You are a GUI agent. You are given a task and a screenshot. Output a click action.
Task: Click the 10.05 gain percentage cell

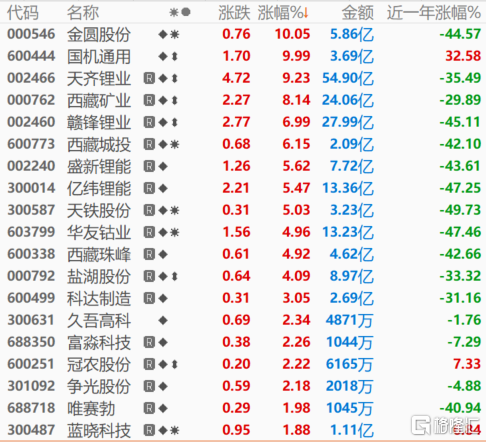click(x=292, y=34)
